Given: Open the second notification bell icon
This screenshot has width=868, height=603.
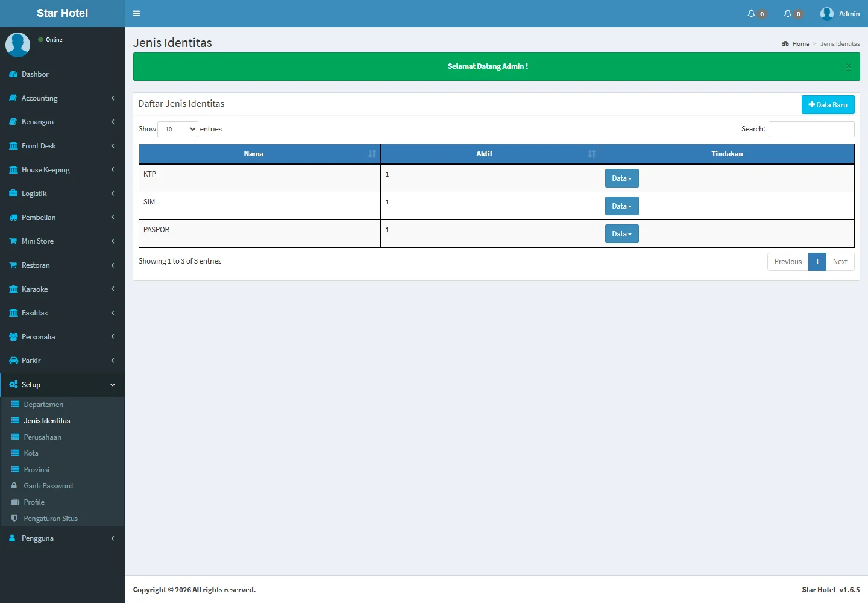Looking at the screenshot, I should pos(787,14).
